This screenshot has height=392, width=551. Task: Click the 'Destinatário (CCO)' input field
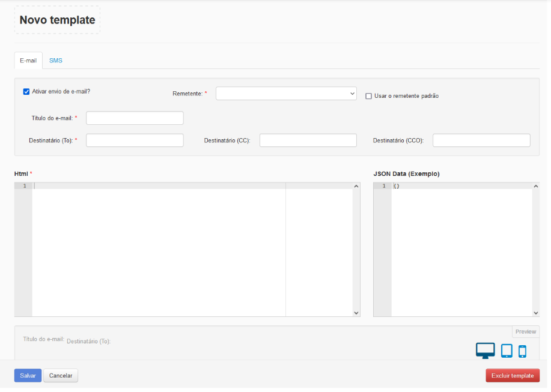[x=481, y=140]
